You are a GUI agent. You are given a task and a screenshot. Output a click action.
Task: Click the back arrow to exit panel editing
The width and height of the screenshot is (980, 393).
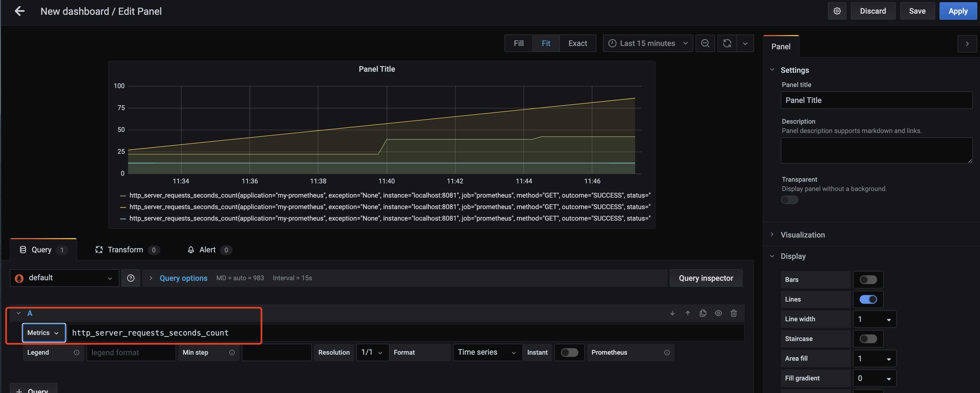pos(19,11)
